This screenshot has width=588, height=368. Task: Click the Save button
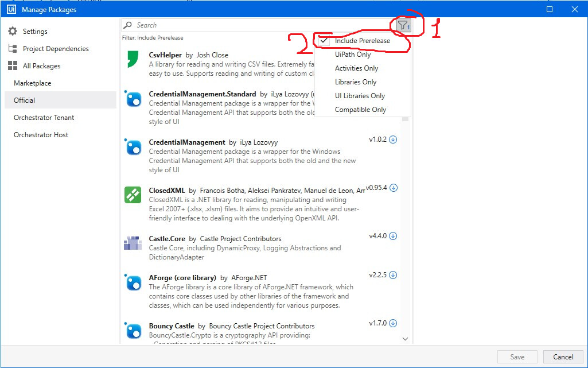517,357
